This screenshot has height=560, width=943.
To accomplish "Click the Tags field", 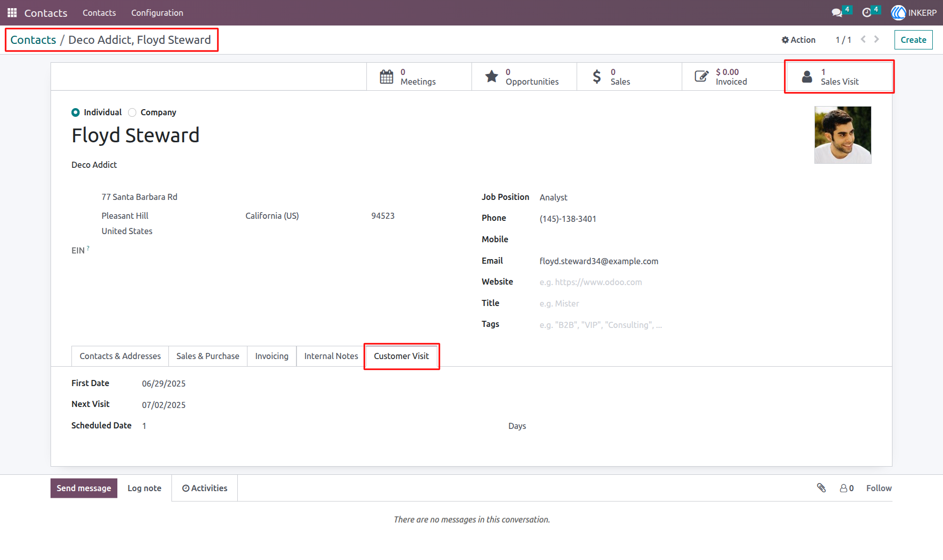I will [601, 325].
